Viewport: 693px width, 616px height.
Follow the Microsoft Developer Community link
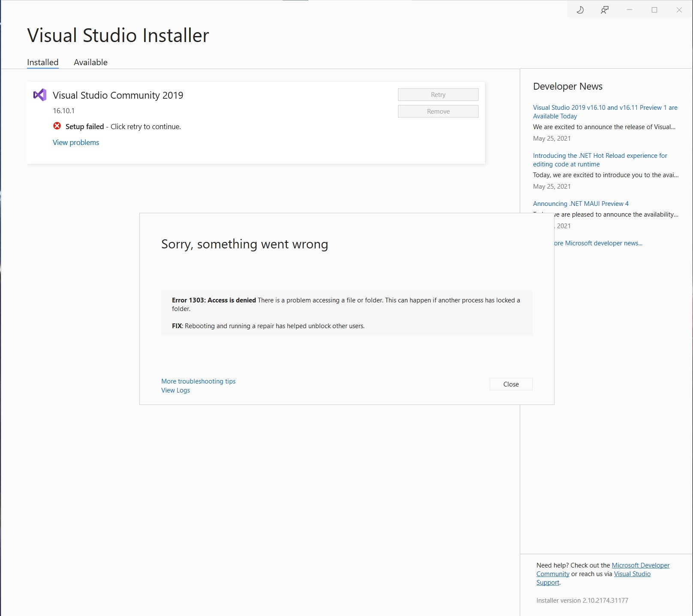click(603, 570)
